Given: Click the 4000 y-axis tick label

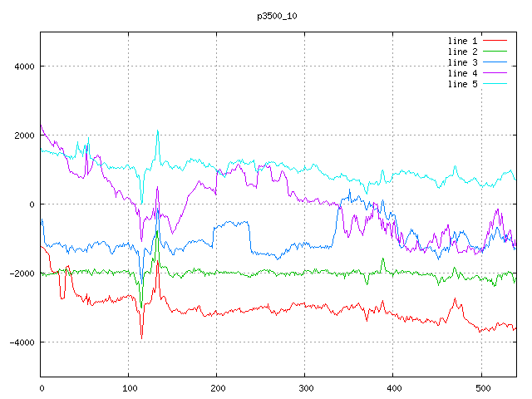Looking at the screenshot, I should coord(23,66).
